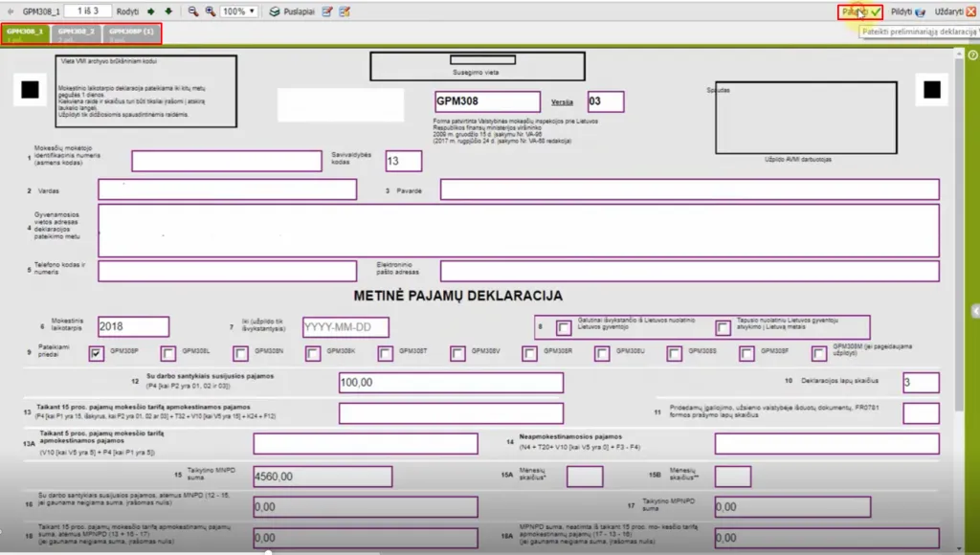Check the GPM308F attachment checkbox
The width and height of the screenshot is (980, 555).
(x=746, y=354)
